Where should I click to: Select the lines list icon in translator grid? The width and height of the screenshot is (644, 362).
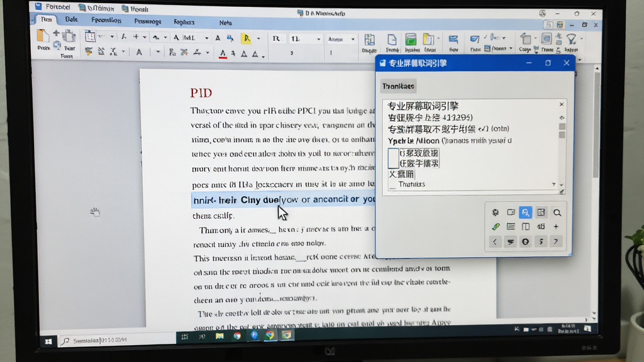coord(511,226)
